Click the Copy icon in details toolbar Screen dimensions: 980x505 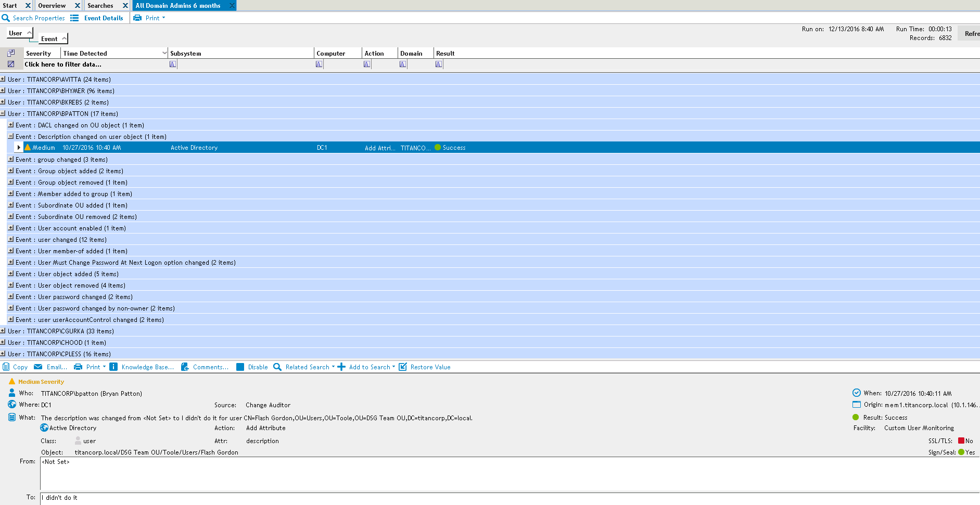(6, 367)
